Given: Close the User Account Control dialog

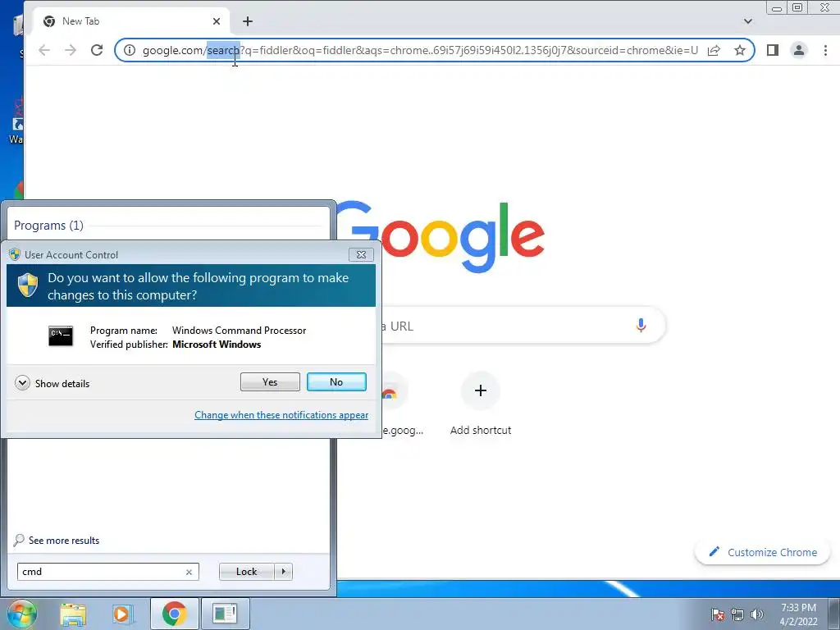Looking at the screenshot, I should pos(361,254).
